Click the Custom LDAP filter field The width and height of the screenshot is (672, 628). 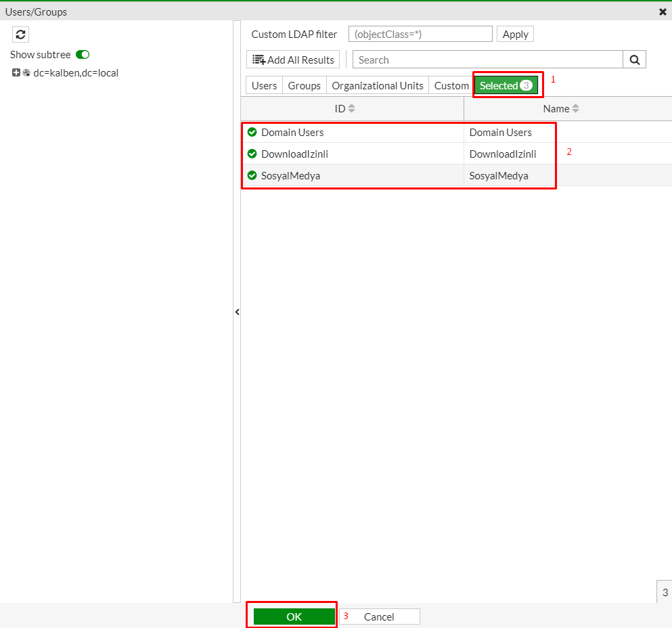(420, 35)
